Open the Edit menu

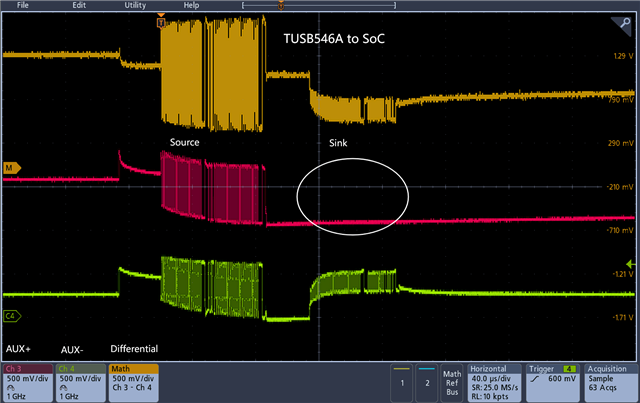79,5
